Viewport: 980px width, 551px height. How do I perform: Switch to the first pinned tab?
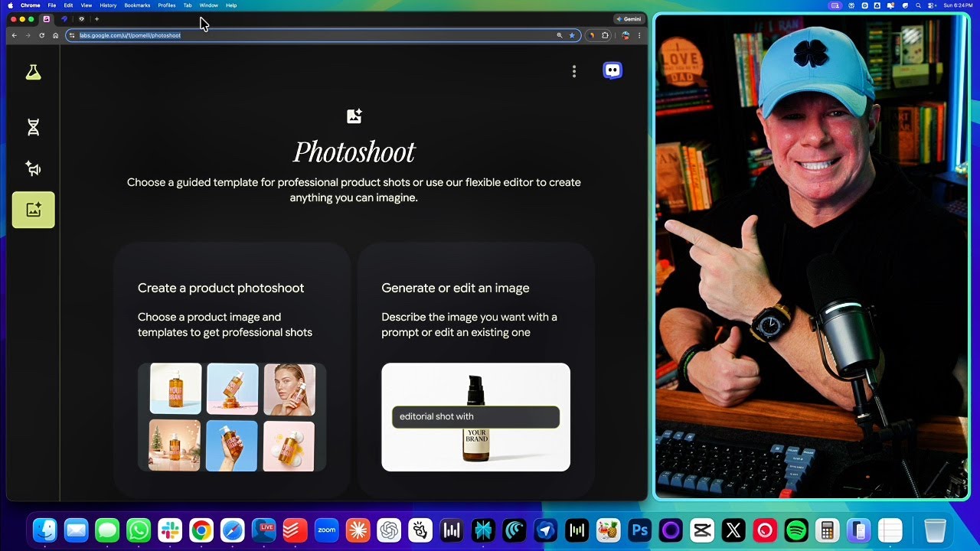point(47,19)
